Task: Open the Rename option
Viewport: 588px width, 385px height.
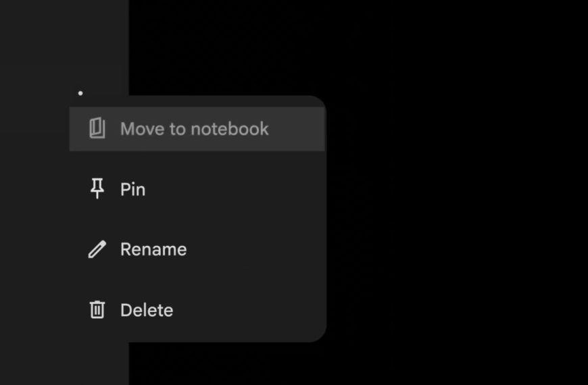Action: point(197,249)
